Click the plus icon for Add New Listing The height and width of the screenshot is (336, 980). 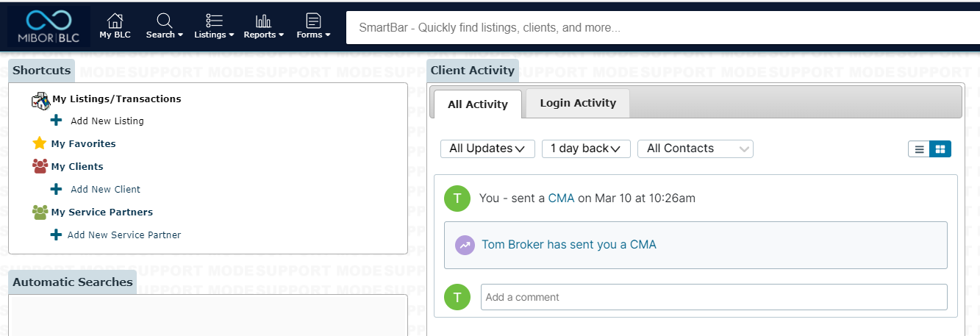click(x=56, y=121)
